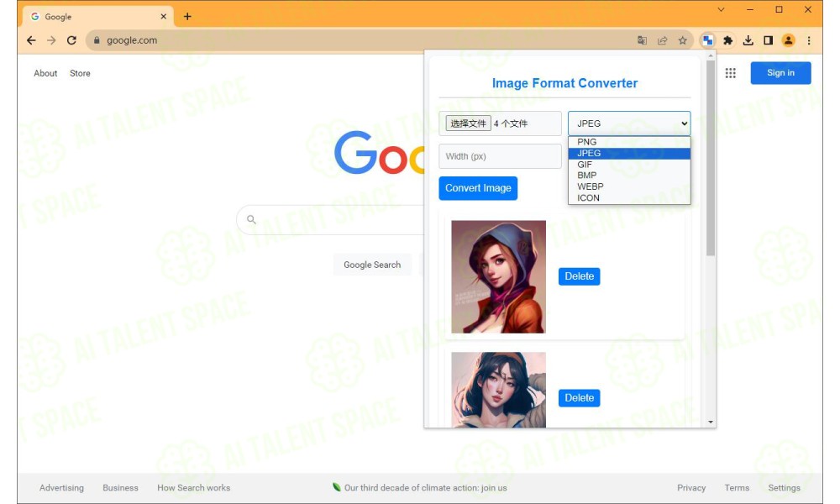The height and width of the screenshot is (504, 840).
Task: Click the "4 个文件" file count text
Action: [511, 123]
